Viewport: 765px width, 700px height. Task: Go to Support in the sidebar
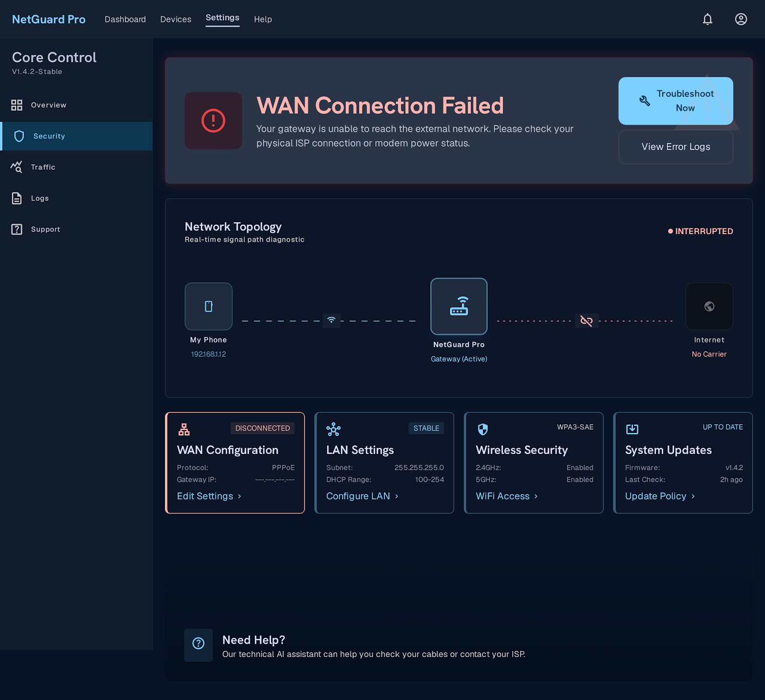pyautogui.click(x=76, y=229)
